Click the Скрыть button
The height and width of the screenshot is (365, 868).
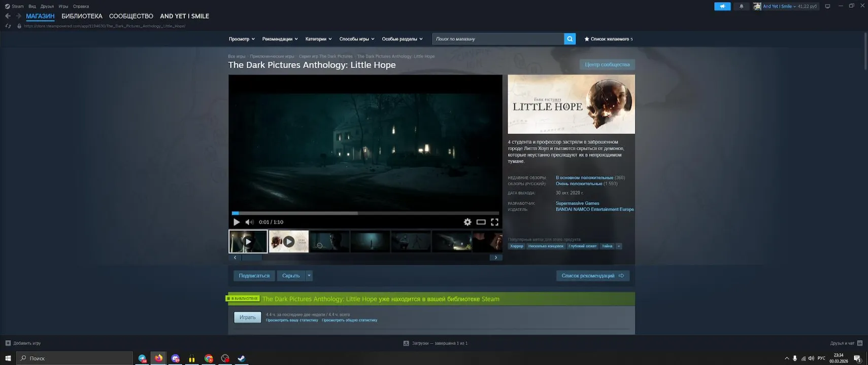[x=291, y=276]
